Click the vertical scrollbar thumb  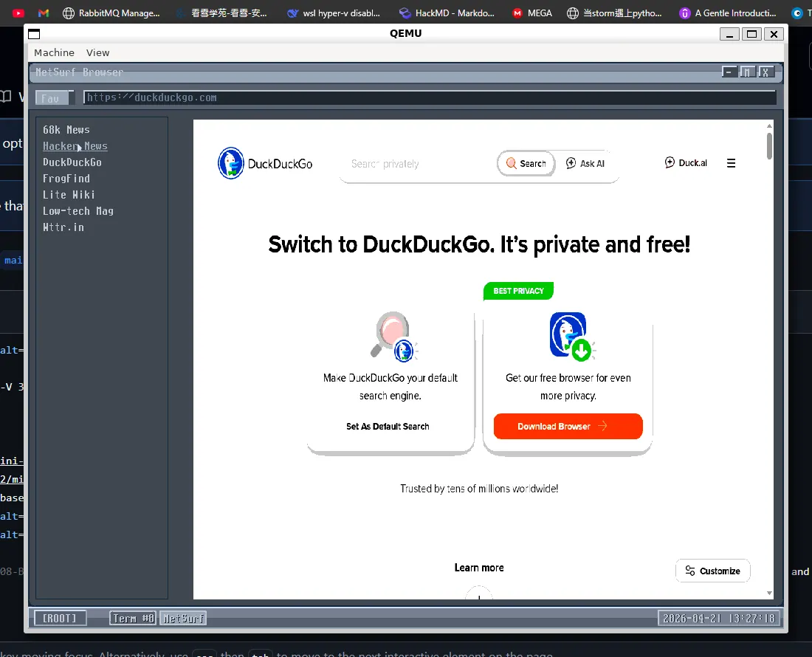pyautogui.click(x=769, y=146)
